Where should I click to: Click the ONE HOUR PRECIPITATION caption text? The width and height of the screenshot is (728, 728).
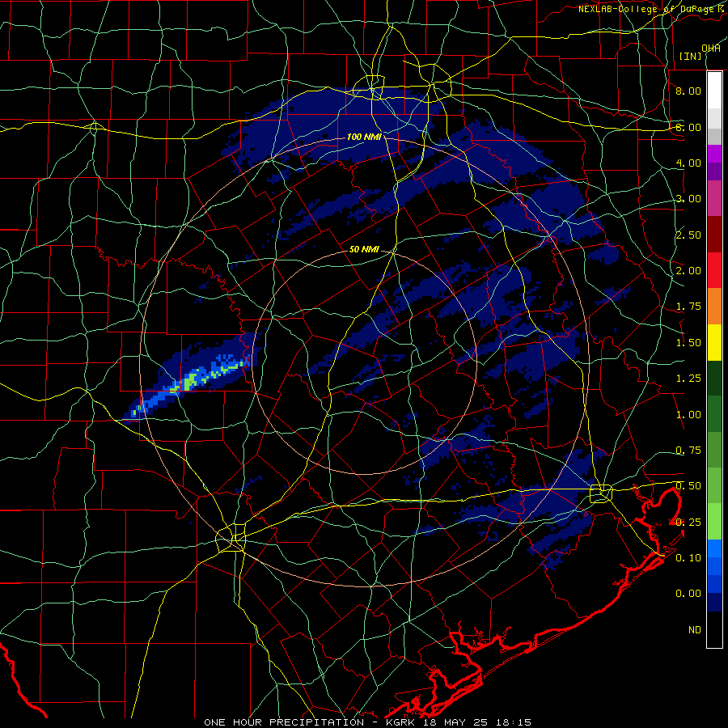click(284, 722)
